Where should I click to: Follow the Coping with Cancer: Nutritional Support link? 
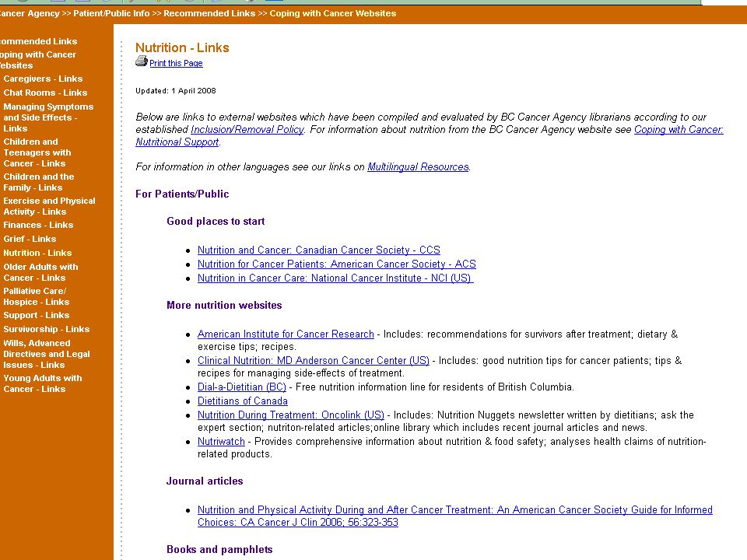click(x=430, y=135)
